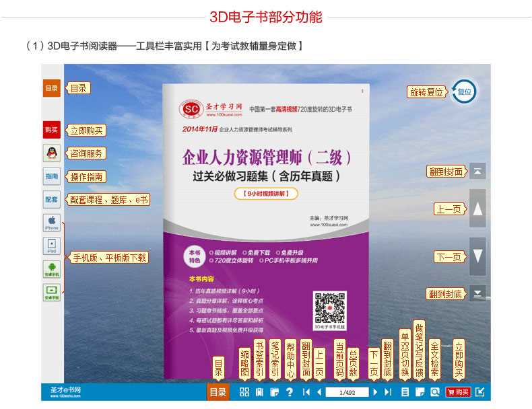Open help center question mark icon
The height and width of the screenshot is (409, 532).
click(x=290, y=392)
